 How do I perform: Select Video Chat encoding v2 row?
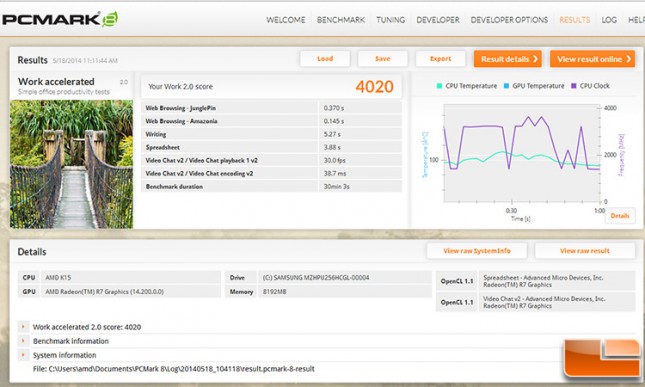(271, 174)
